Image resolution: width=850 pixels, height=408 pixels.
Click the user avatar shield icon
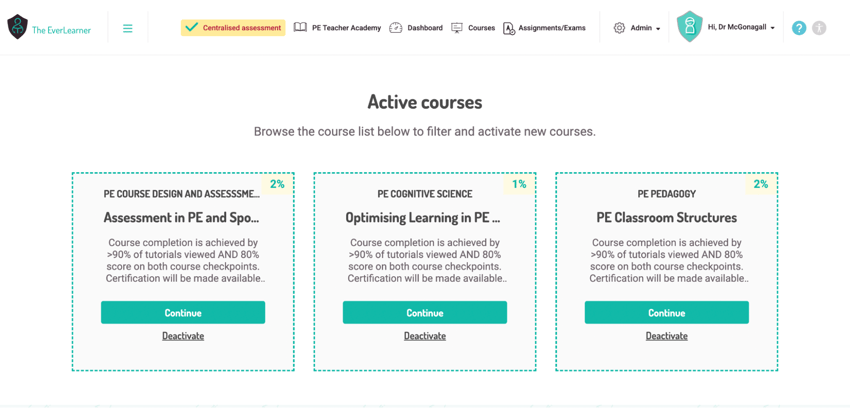[x=690, y=27]
